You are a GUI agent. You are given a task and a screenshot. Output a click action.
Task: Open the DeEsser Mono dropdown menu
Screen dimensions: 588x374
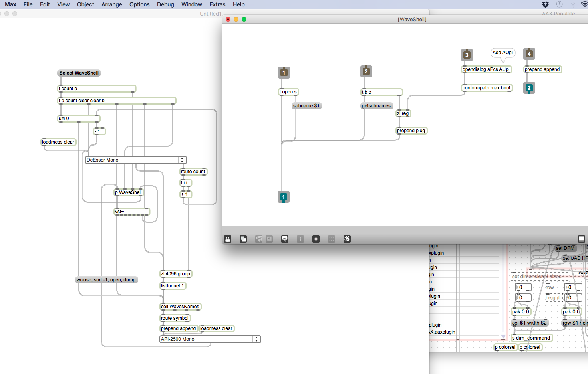click(136, 160)
